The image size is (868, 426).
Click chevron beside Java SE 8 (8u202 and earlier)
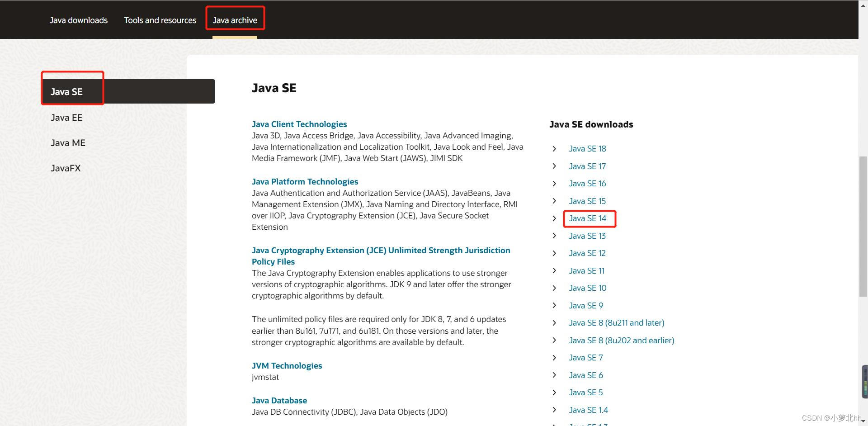(554, 340)
